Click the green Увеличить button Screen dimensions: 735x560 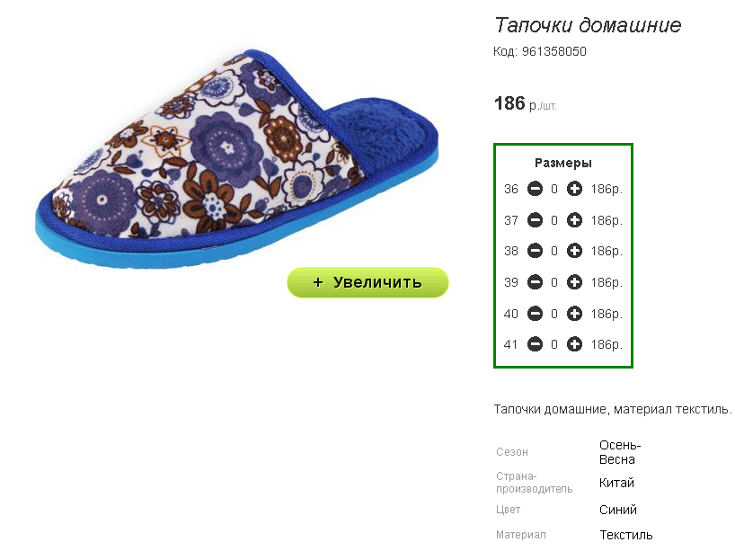368,282
